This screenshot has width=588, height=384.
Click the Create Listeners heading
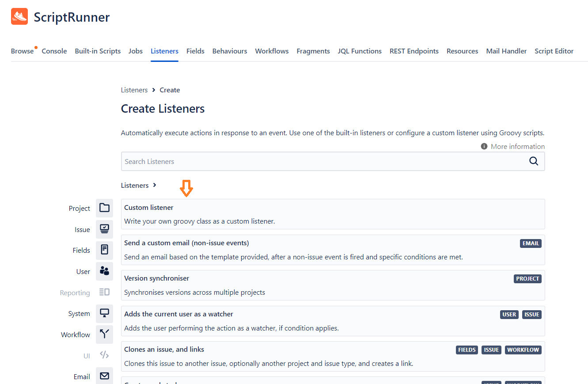tap(163, 109)
